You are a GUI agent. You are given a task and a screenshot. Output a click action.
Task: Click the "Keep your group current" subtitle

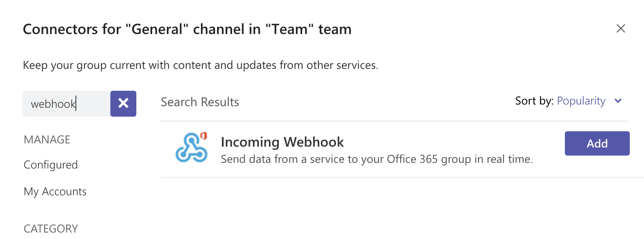click(x=200, y=65)
